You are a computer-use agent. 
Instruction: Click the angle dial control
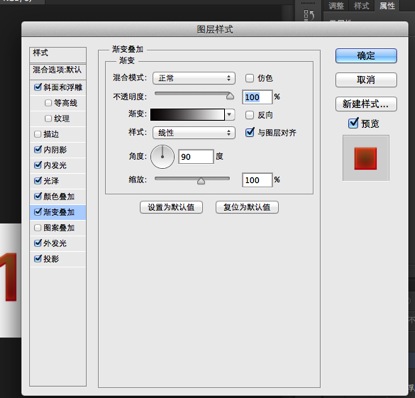click(x=162, y=156)
